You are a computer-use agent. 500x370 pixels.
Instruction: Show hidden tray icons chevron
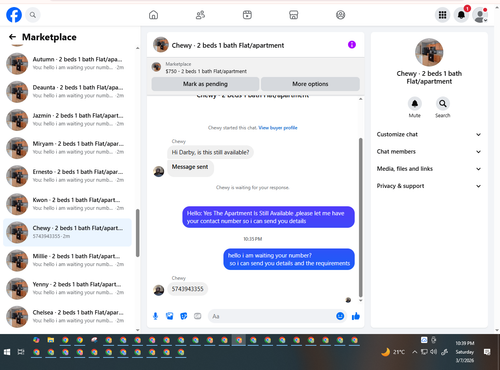click(x=414, y=352)
